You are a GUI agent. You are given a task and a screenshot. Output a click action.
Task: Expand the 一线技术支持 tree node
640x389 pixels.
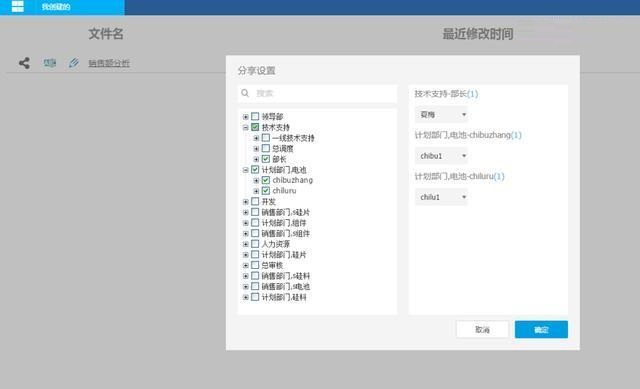click(x=256, y=138)
